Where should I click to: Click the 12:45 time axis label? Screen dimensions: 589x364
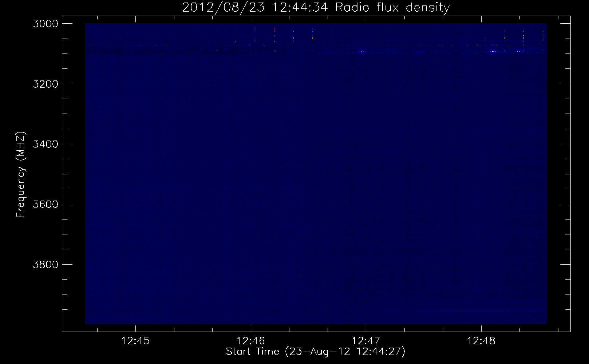[135, 341]
